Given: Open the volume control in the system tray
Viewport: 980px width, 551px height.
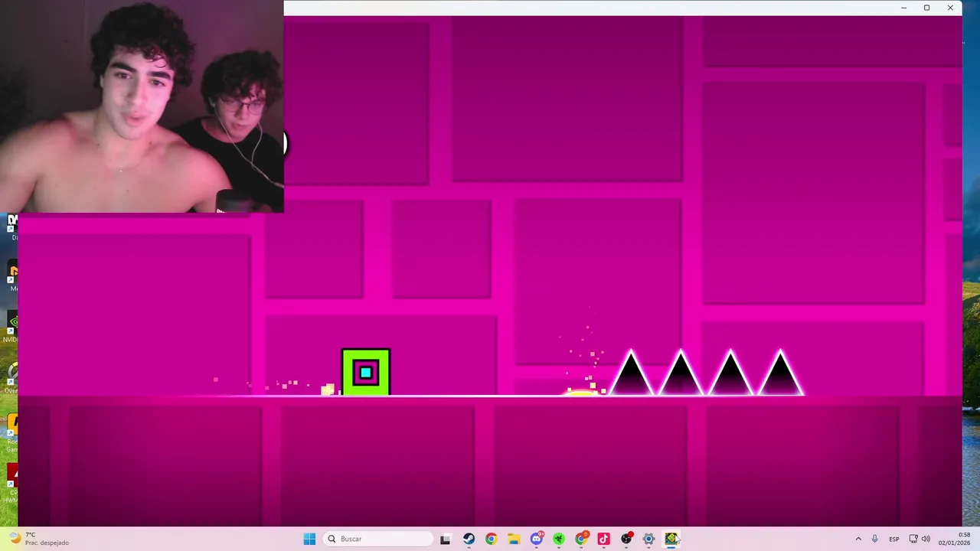Looking at the screenshot, I should (x=926, y=539).
